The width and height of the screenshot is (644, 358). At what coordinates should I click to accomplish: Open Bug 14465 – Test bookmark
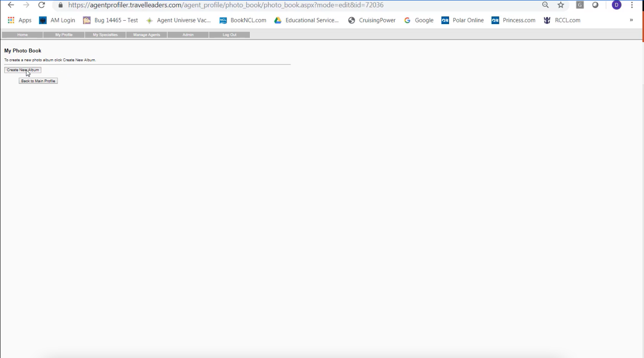[110, 20]
